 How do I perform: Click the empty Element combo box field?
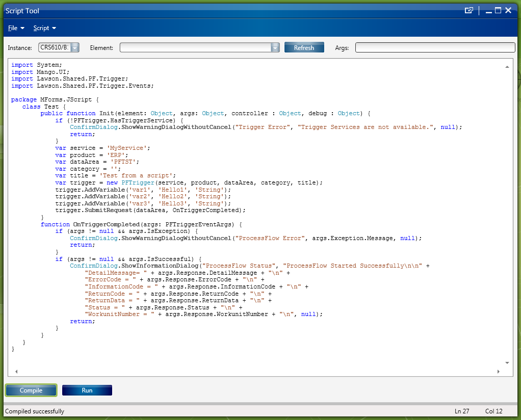point(195,48)
